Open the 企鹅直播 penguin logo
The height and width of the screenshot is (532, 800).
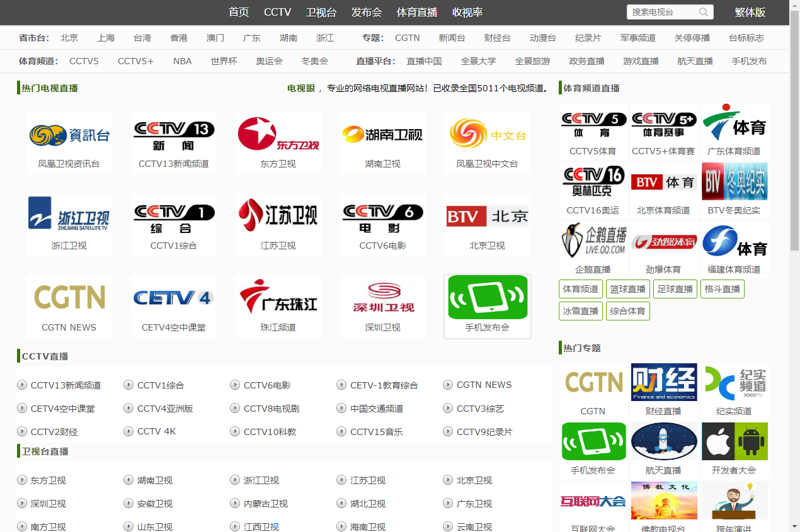pyautogui.click(x=593, y=241)
